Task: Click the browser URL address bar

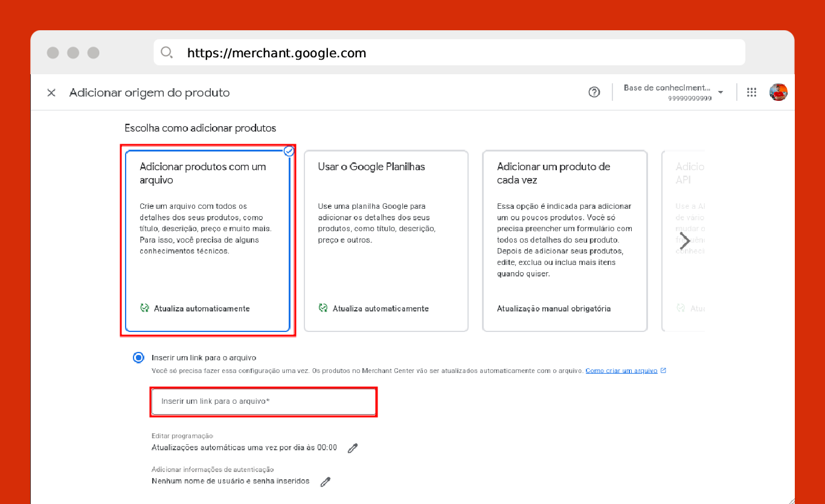Action: pyautogui.click(x=459, y=53)
